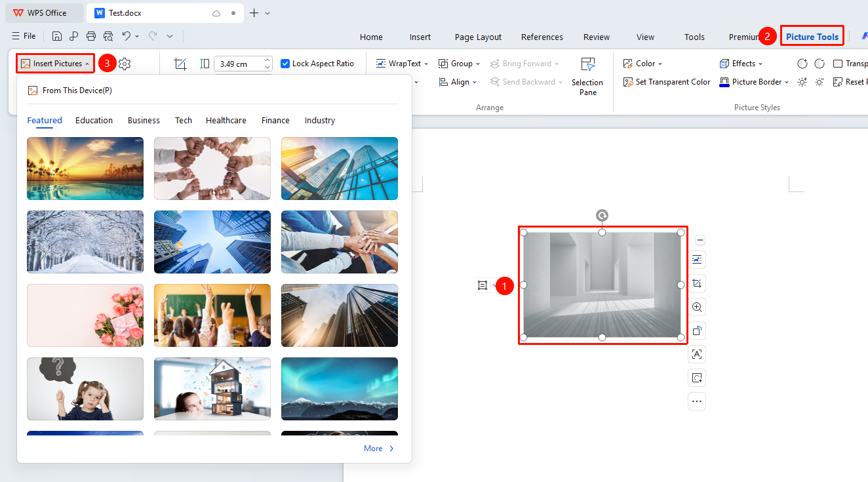Click the More link for pictures
This screenshot has width=868, height=482.
379,449
